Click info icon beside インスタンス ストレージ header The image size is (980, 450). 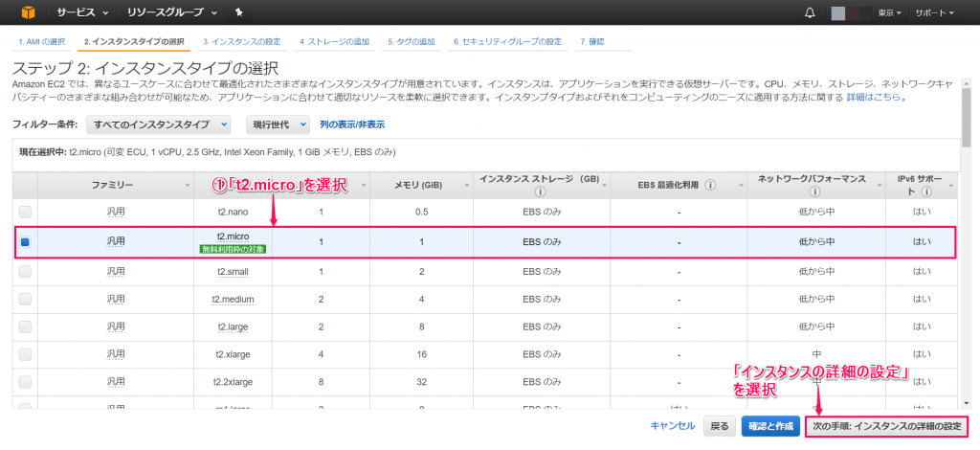[540, 191]
